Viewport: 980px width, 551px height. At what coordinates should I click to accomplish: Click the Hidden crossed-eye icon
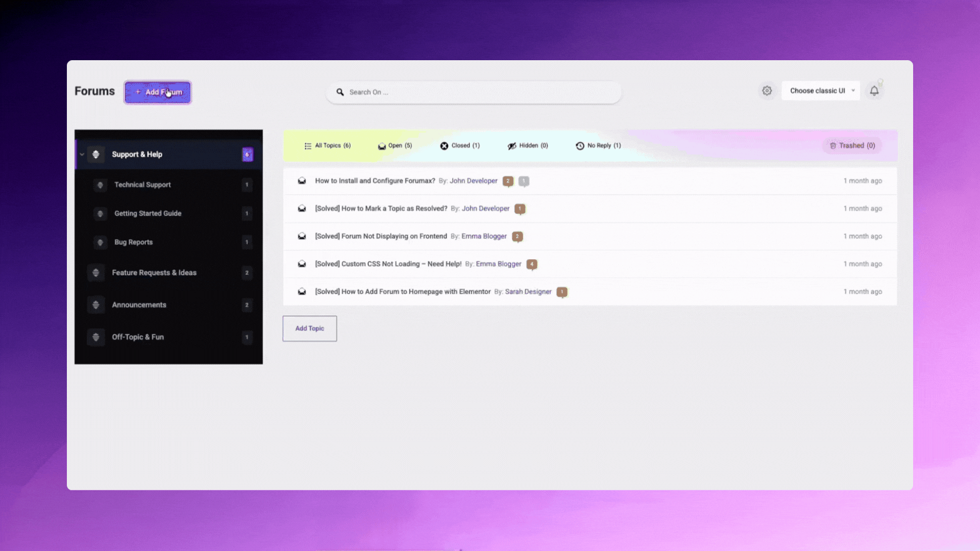click(x=512, y=146)
